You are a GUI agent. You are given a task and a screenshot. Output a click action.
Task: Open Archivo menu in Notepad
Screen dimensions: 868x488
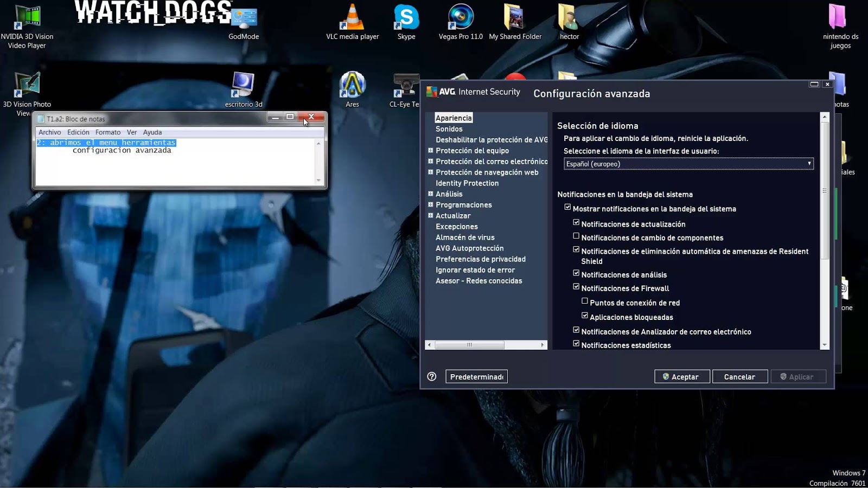click(50, 132)
